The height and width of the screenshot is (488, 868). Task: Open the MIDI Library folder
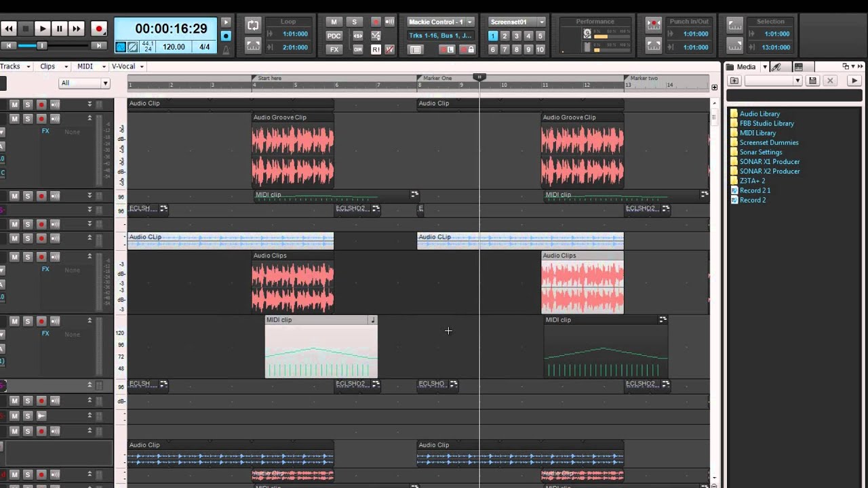click(757, 133)
